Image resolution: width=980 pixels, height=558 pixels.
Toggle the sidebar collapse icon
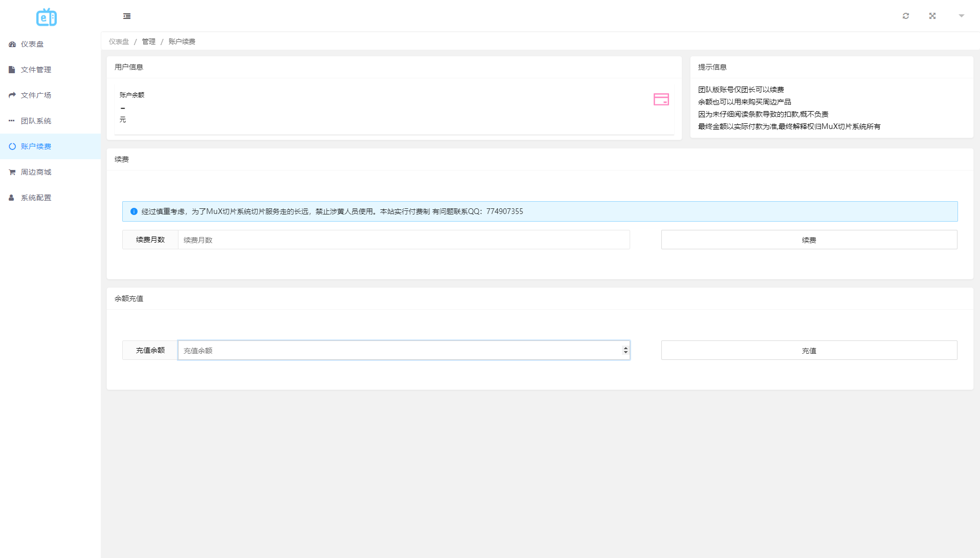(x=127, y=16)
